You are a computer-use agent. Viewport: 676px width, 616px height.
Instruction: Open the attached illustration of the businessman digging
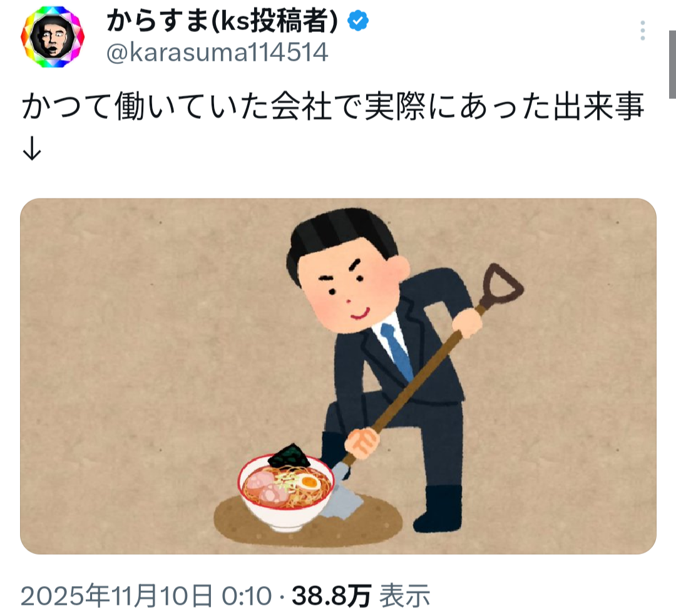(x=338, y=376)
